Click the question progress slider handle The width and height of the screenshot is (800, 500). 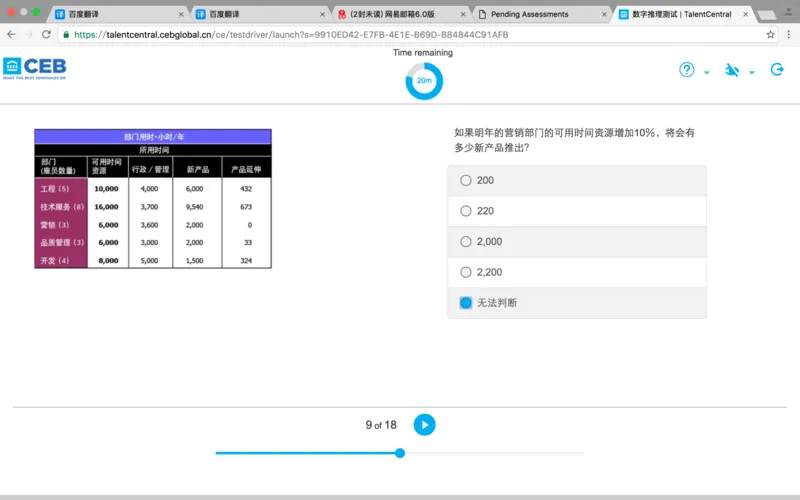click(400, 453)
